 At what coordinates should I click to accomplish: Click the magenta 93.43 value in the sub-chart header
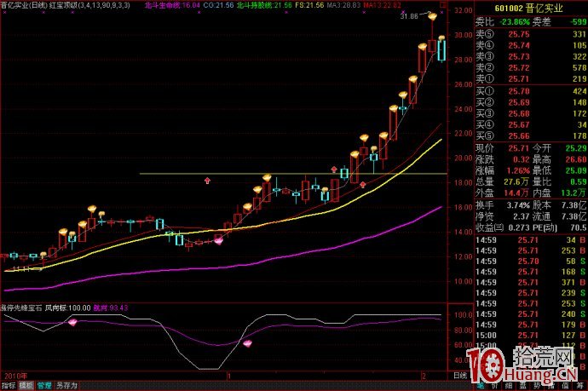[118, 308]
